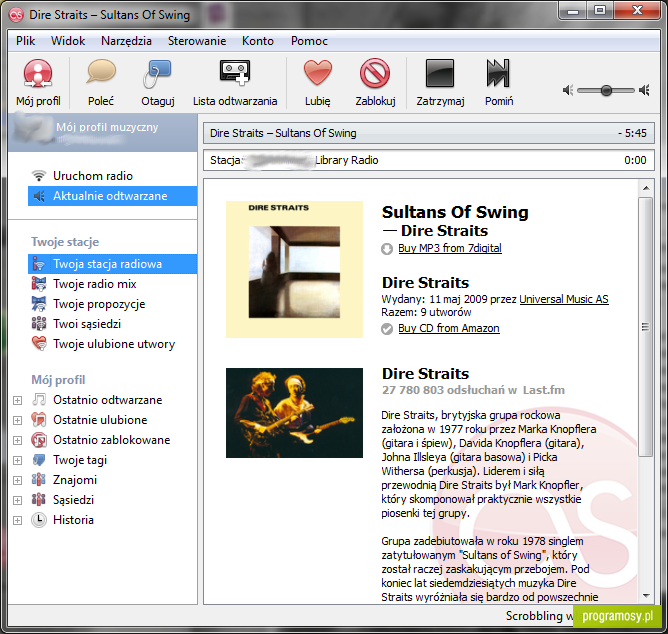Screen dimensions: 668x634
Task: Click the Sąsiedzi people icon
Action: [x=39, y=500]
